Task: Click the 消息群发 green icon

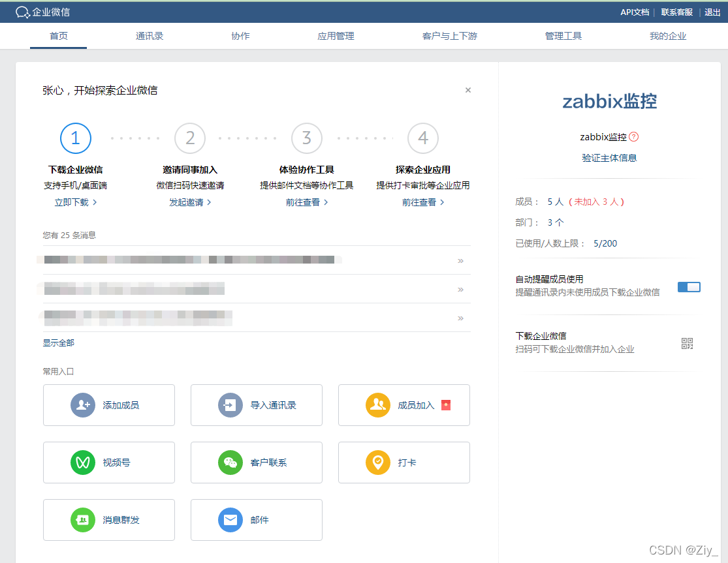Action: 83,520
